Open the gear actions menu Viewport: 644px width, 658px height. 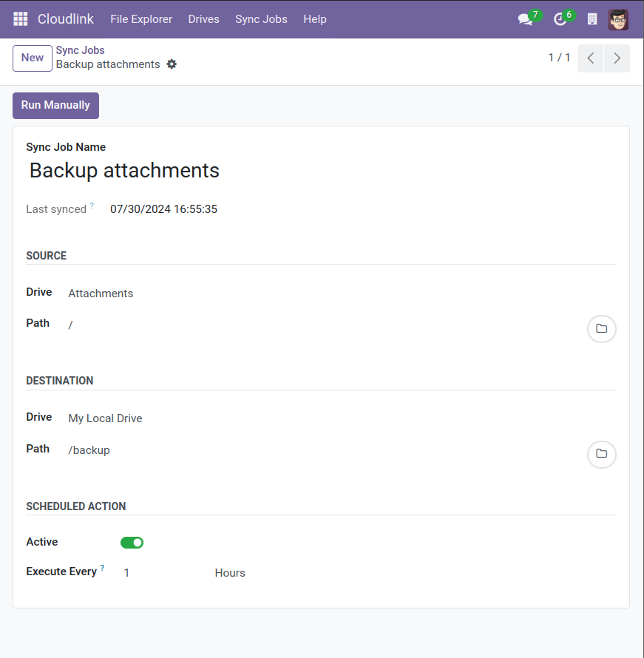[x=172, y=64]
